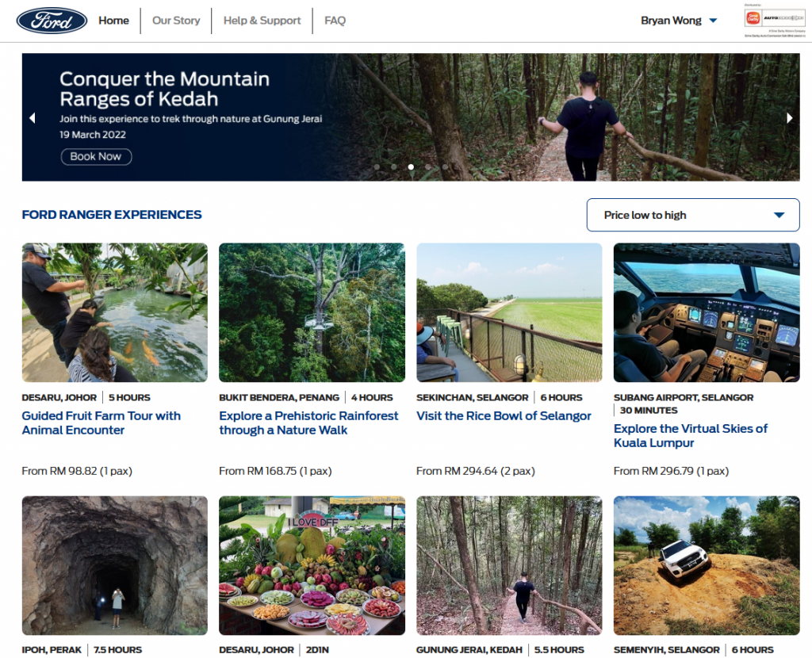
Task: Open Visit the Rice Bowl of Selangor link
Action: tap(504, 416)
